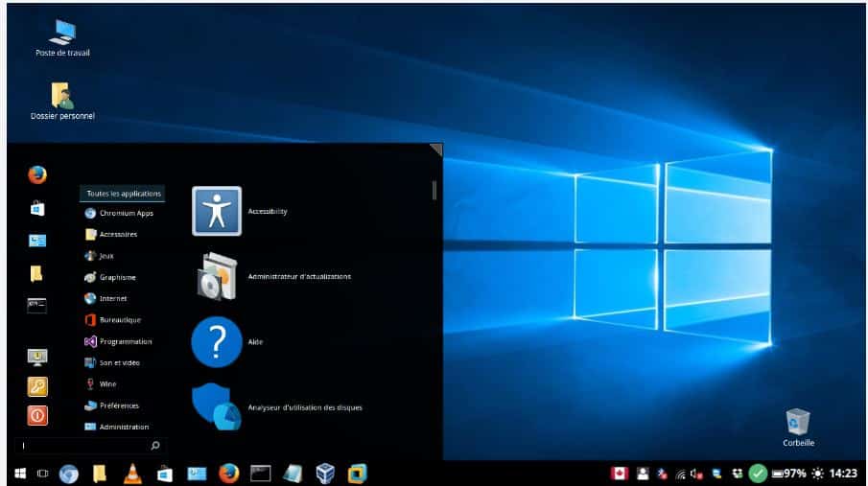Click the green checkmark update tray icon
Screen dimensions: 868x486
coord(758,474)
